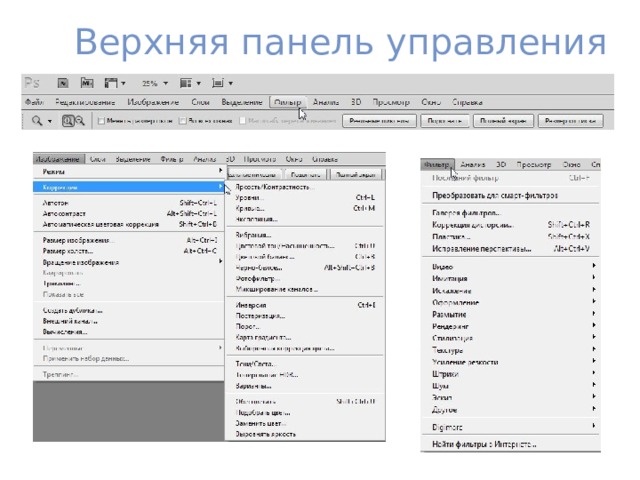Toggle the scrubby zoom (Масштаб. перетаскиванием) checkbox
The image size is (640, 480).
click(243, 121)
